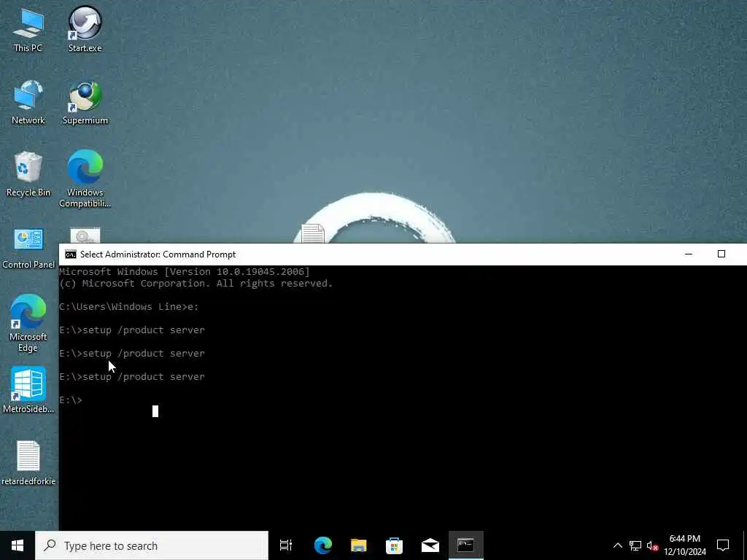This screenshot has height=560, width=747.
Task: Click the last empty 'E:\>' prompt line
Action: coord(71,400)
